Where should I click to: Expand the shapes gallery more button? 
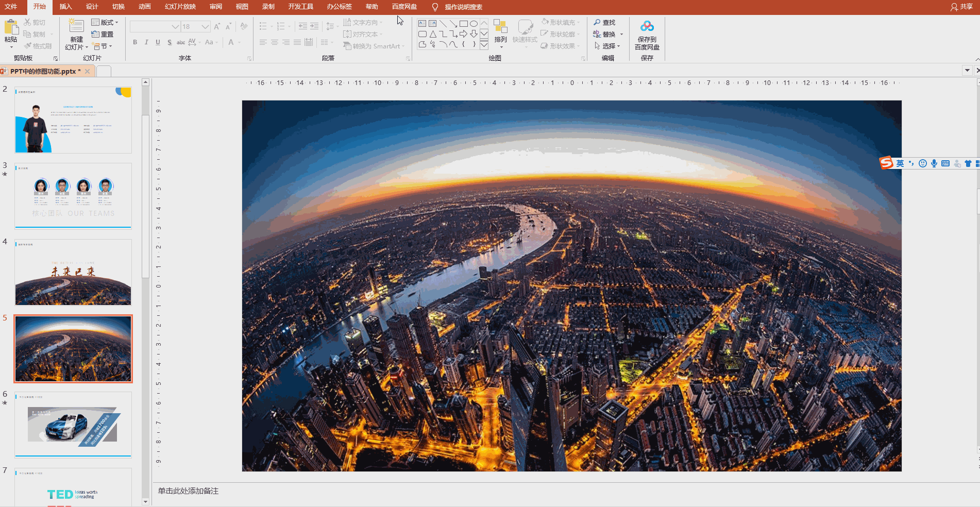[x=484, y=45]
